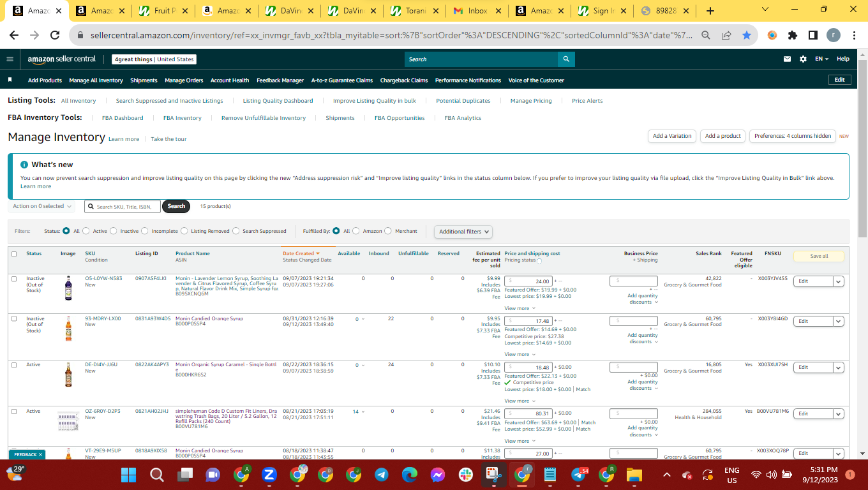Click the bookmark flag icon beside Add Products
This screenshot has width=868, height=490.
point(10,80)
